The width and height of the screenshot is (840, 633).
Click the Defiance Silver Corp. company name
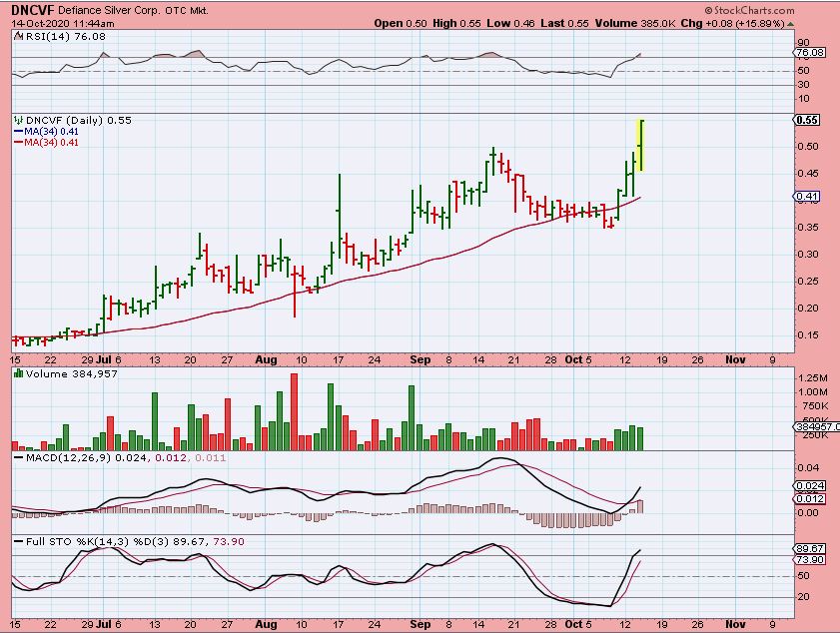pos(109,11)
